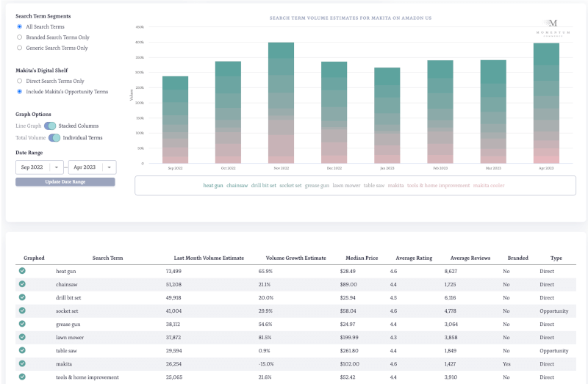Screen dimensions: 588x384
Task: Click graphed check icon for drill bit set
Action: (x=22, y=297)
